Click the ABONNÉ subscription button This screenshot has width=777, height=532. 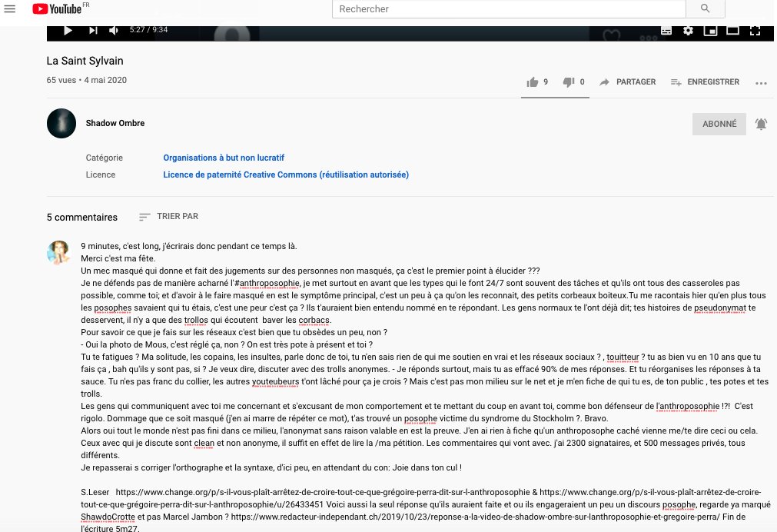pos(719,124)
